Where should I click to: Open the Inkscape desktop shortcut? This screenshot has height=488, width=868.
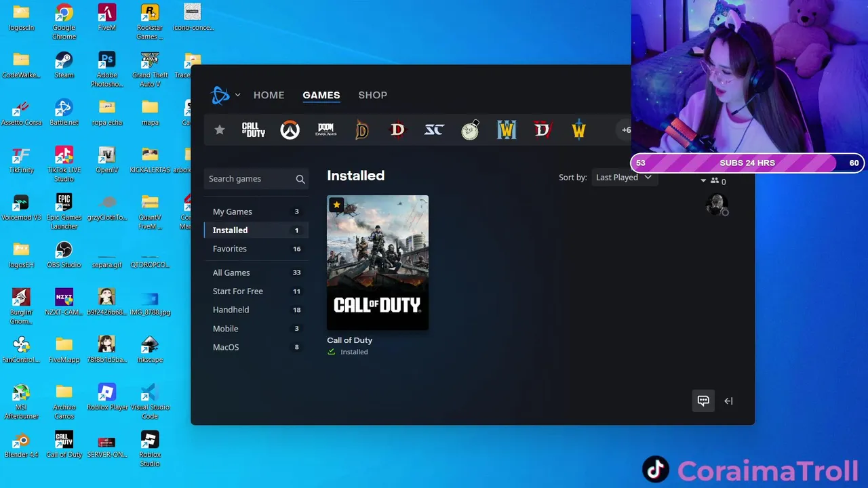pyautogui.click(x=149, y=350)
